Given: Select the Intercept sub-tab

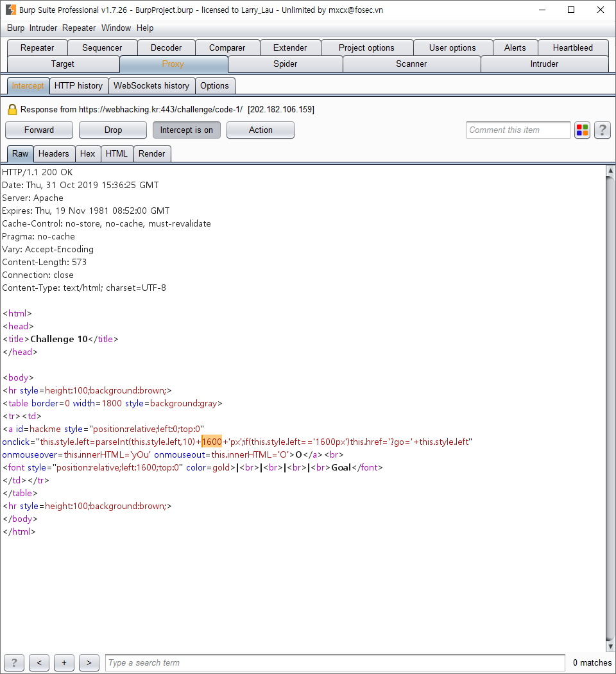Looking at the screenshot, I should coord(28,85).
